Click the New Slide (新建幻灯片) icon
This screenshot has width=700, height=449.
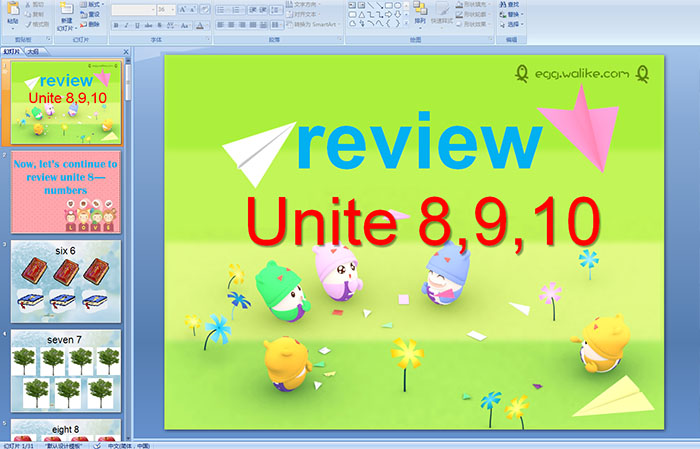(67, 8)
